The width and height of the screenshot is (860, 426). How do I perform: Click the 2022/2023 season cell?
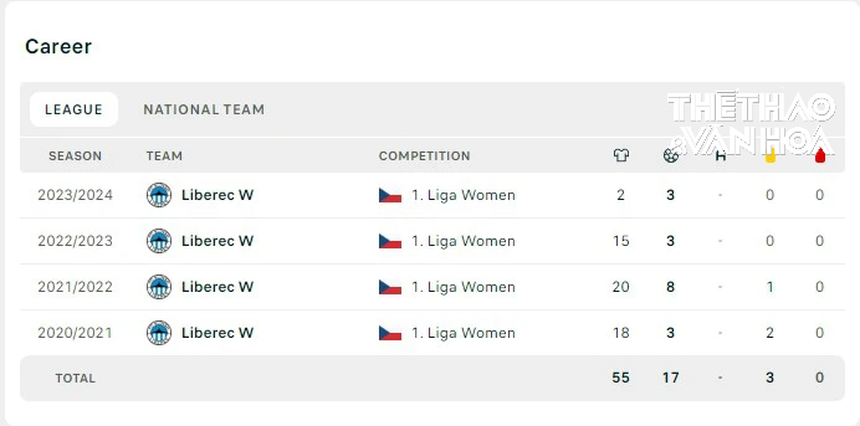(75, 241)
